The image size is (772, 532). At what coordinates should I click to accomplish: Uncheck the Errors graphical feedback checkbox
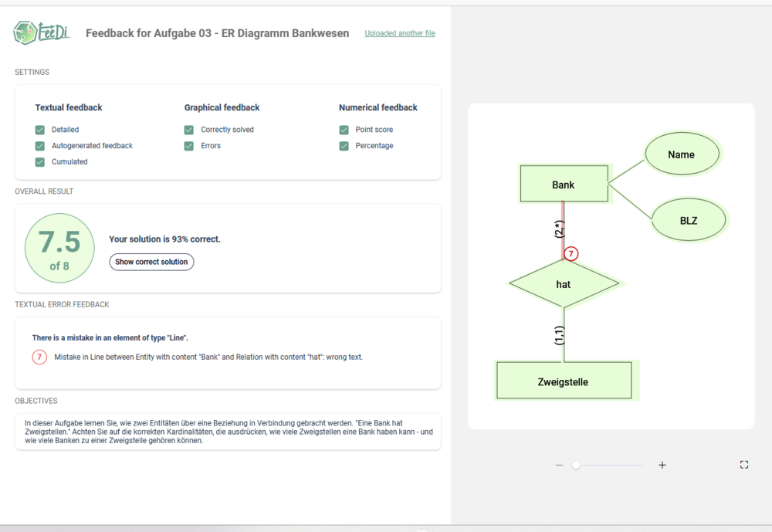[189, 146]
